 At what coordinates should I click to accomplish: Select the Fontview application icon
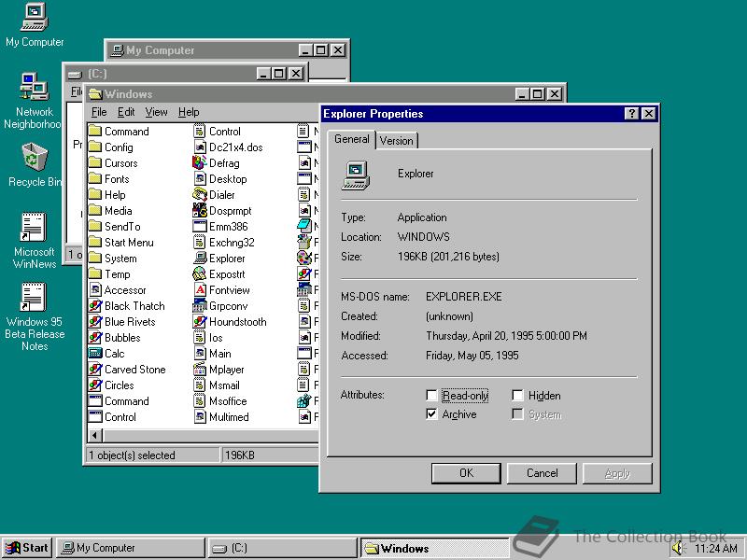click(x=200, y=289)
